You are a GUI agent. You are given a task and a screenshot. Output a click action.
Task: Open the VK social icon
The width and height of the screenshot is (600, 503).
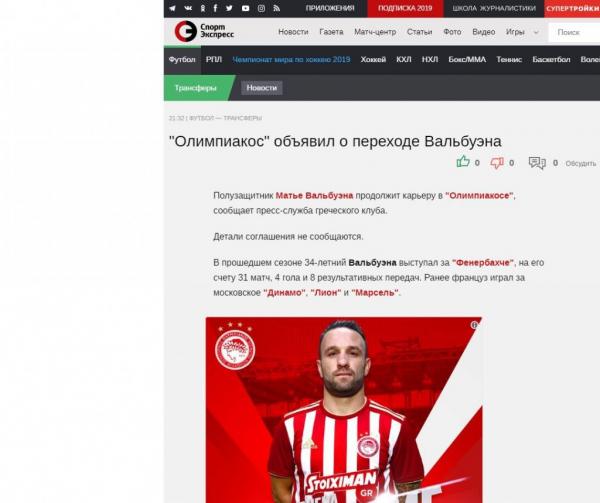[188, 8]
